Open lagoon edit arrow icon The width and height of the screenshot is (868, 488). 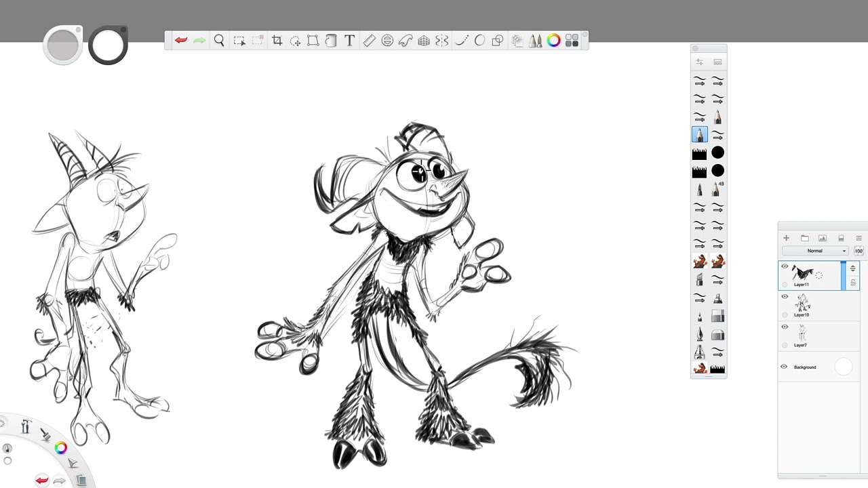tap(73, 464)
